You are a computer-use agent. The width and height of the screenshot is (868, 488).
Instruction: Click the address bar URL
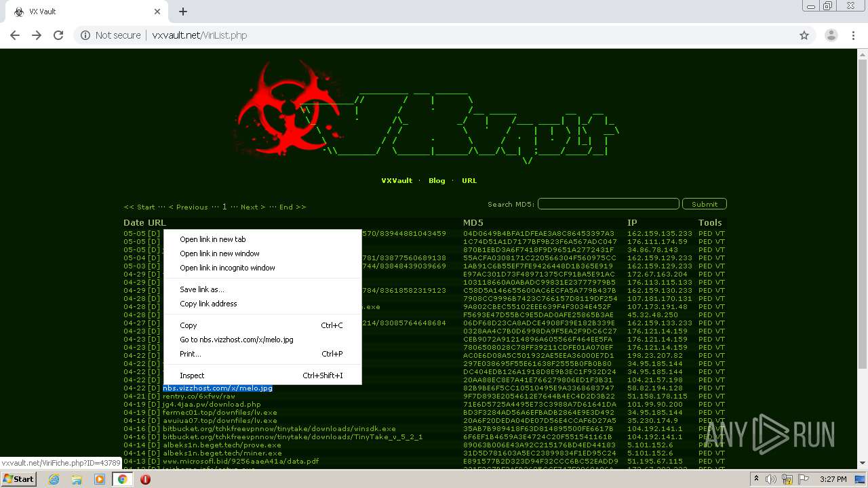199,35
